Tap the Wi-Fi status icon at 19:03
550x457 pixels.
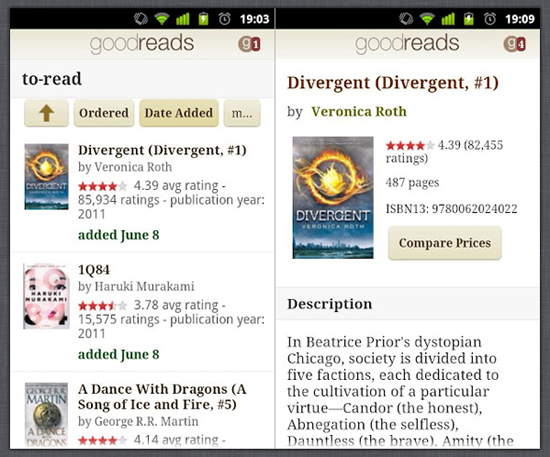pyautogui.click(x=162, y=19)
